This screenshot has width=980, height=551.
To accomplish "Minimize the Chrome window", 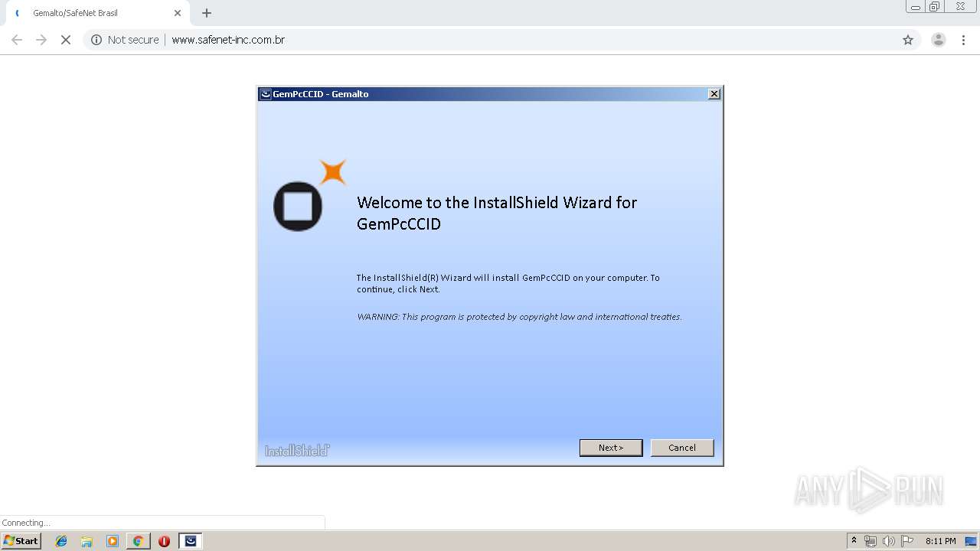I will pos(915,7).
